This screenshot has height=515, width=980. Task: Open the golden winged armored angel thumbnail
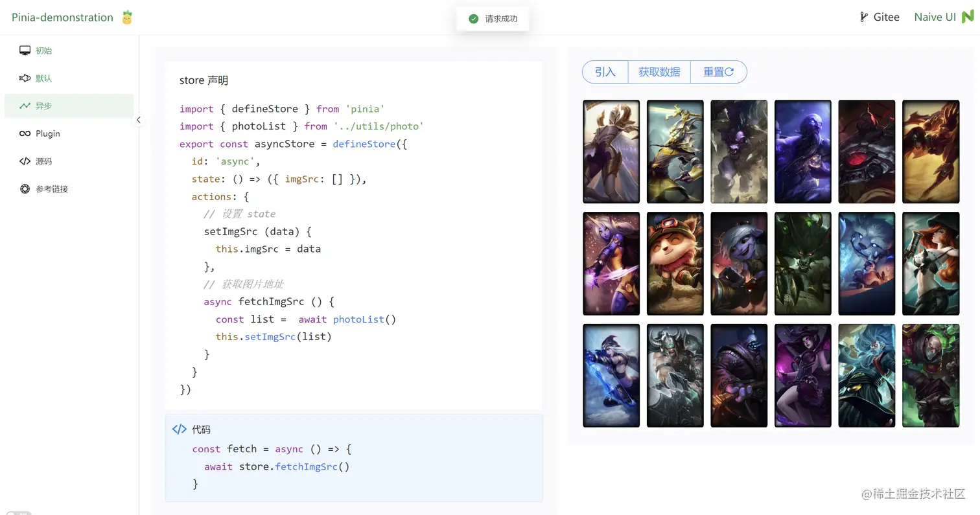tap(611, 152)
